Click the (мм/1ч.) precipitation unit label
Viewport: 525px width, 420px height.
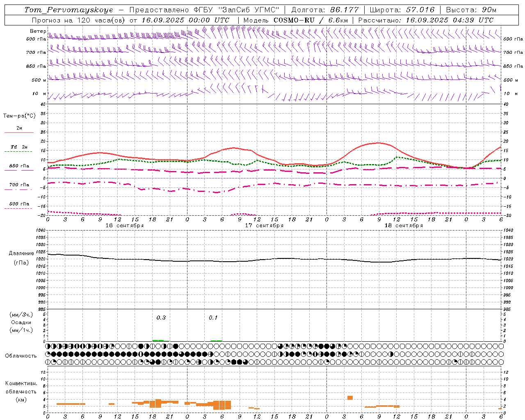click(21, 330)
